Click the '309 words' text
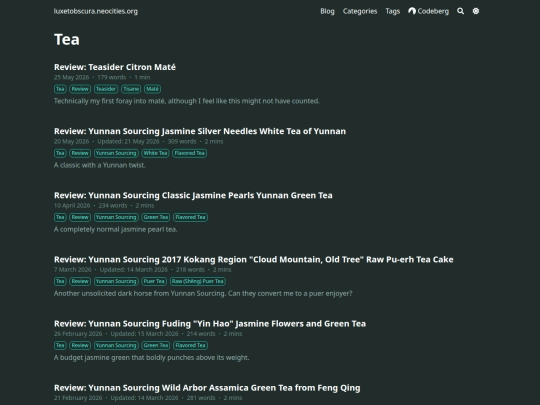This screenshot has width=540, height=405. coord(182,141)
